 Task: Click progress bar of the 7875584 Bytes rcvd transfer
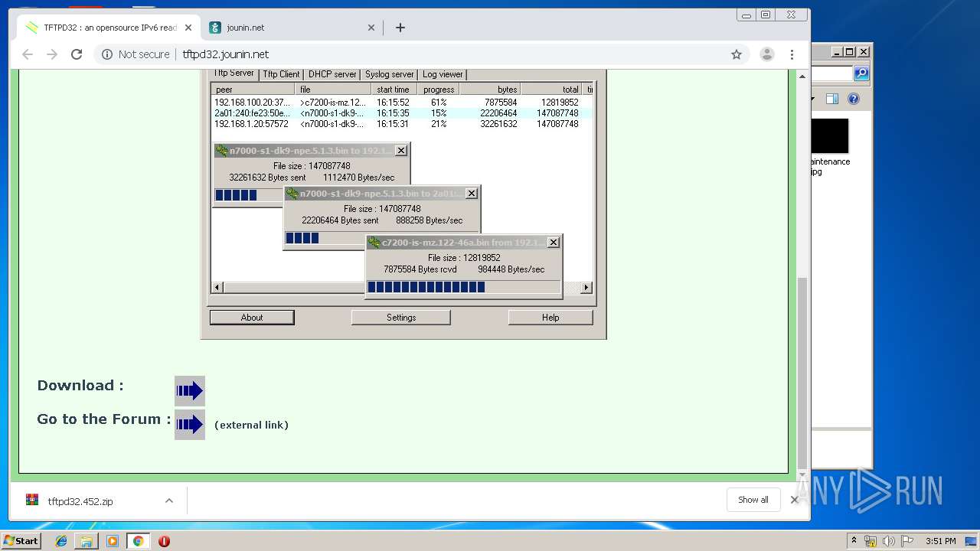click(x=464, y=287)
